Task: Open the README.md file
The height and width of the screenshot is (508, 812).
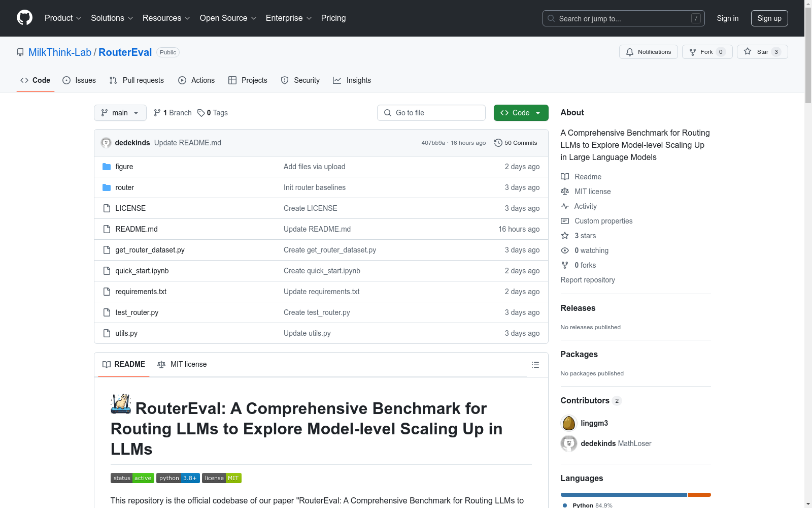Action: tap(136, 229)
